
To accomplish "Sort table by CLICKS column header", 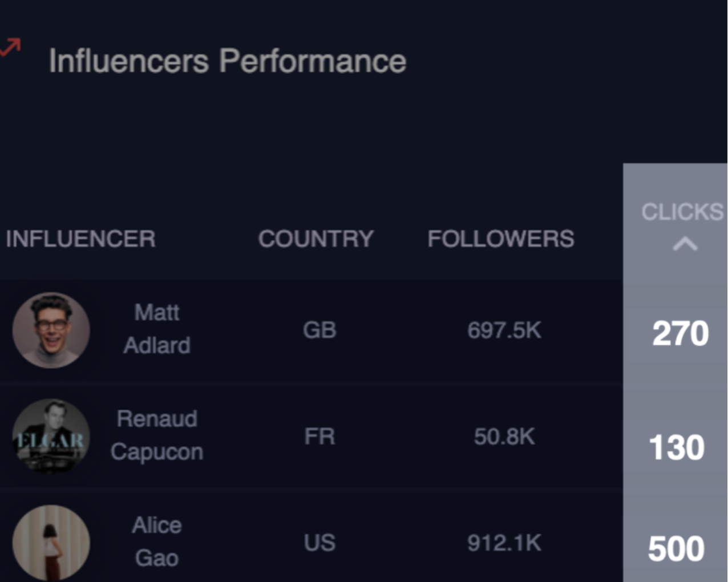I will 682,212.
